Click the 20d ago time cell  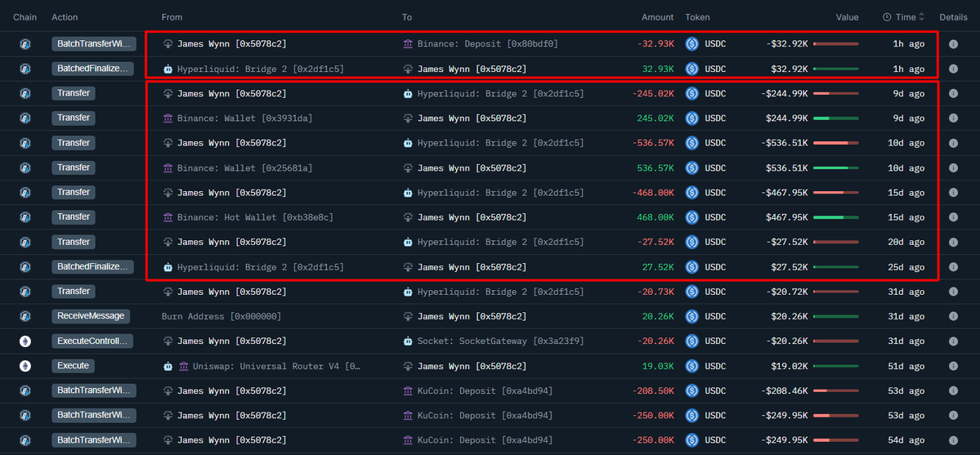[x=906, y=242]
